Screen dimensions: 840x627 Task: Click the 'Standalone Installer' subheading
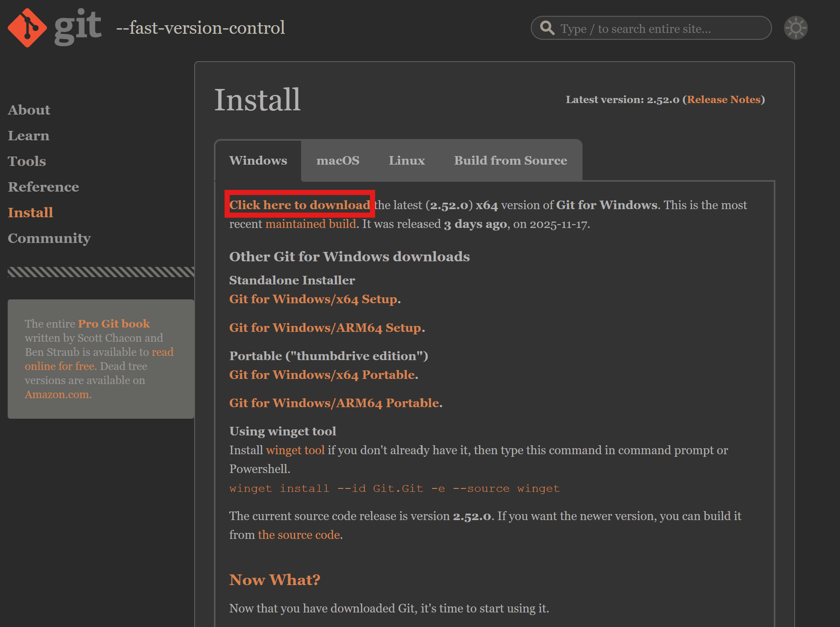point(292,280)
